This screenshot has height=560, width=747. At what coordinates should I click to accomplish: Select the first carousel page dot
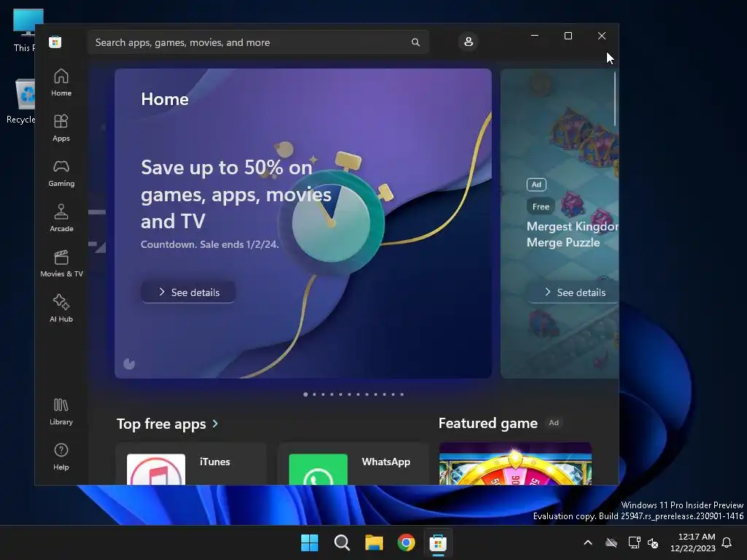(306, 394)
